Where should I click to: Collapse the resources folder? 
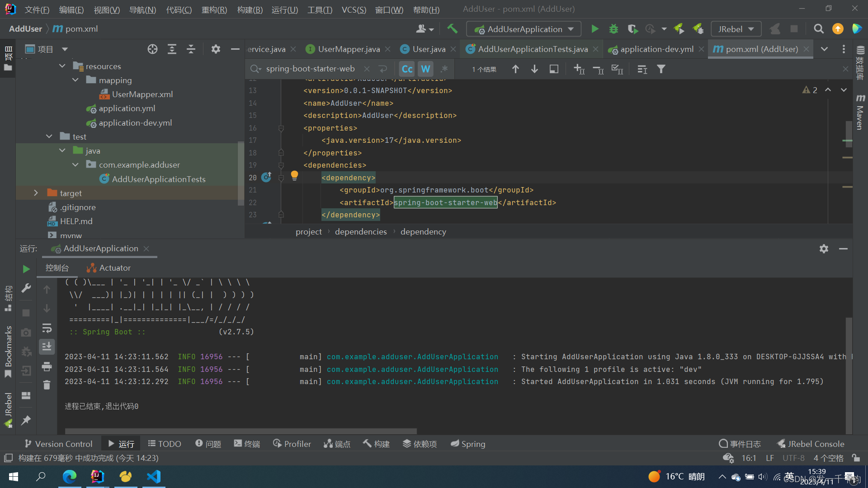click(62, 66)
